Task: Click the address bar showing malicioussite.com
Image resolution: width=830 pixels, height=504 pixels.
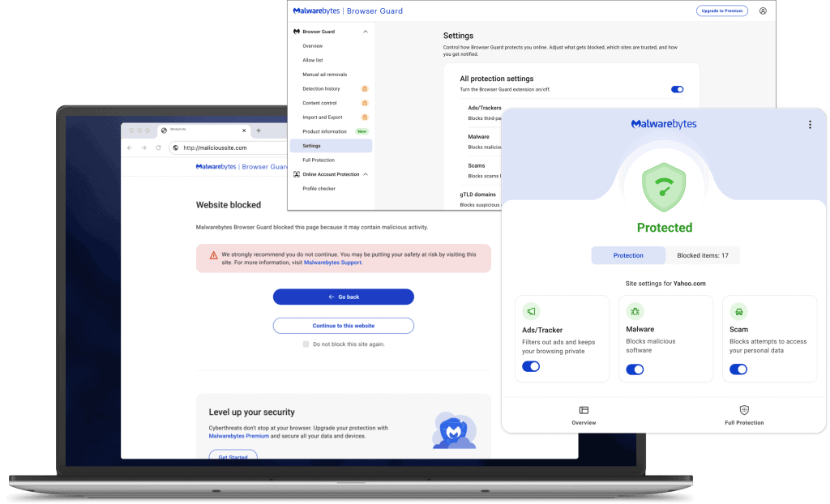Action: 228,147
